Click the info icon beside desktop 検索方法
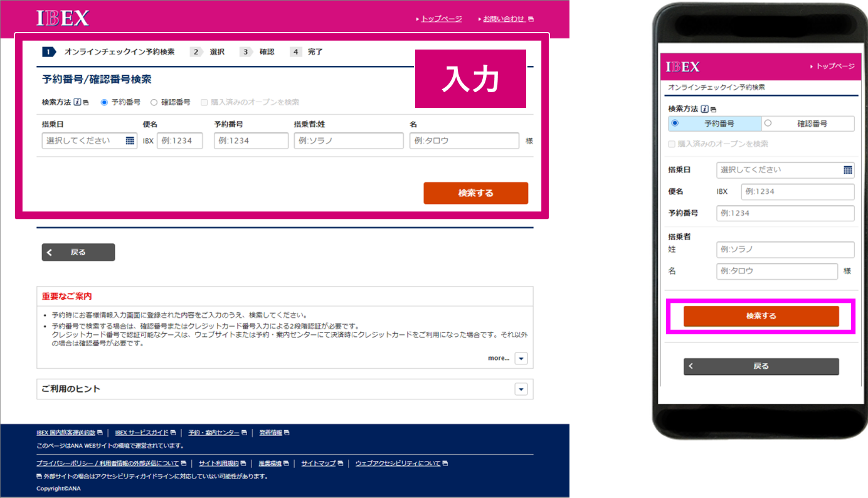 click(77, 102)
